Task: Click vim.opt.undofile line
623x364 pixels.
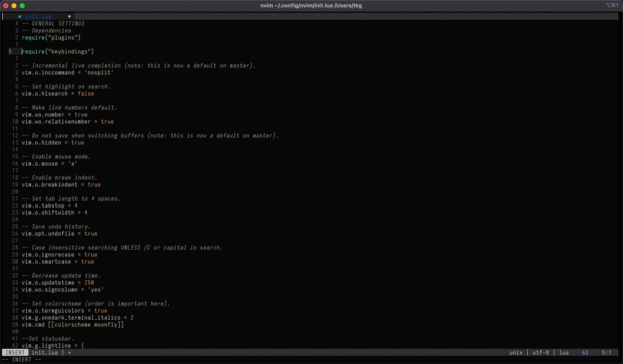Action: 59,234
